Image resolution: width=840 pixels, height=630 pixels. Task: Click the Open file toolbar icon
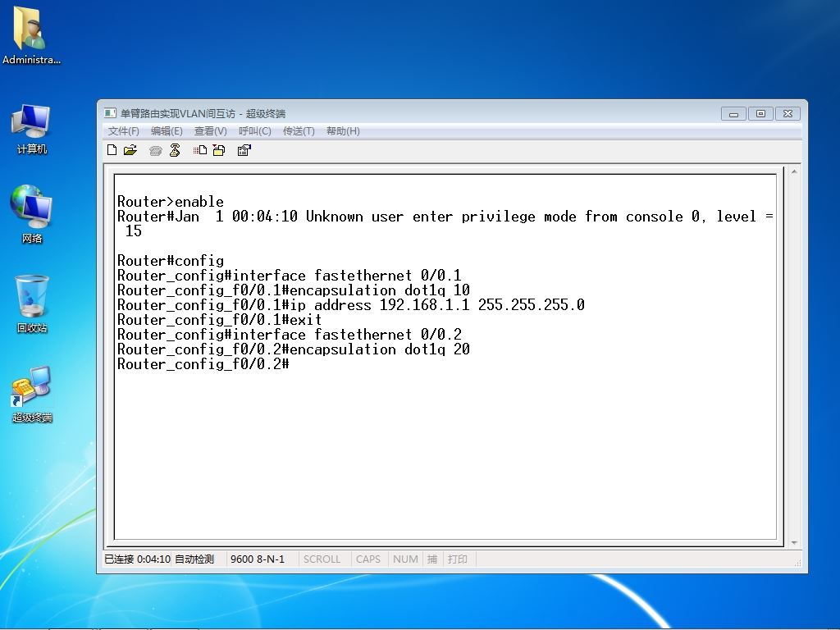pyautogui.click(x=130, y=150)
